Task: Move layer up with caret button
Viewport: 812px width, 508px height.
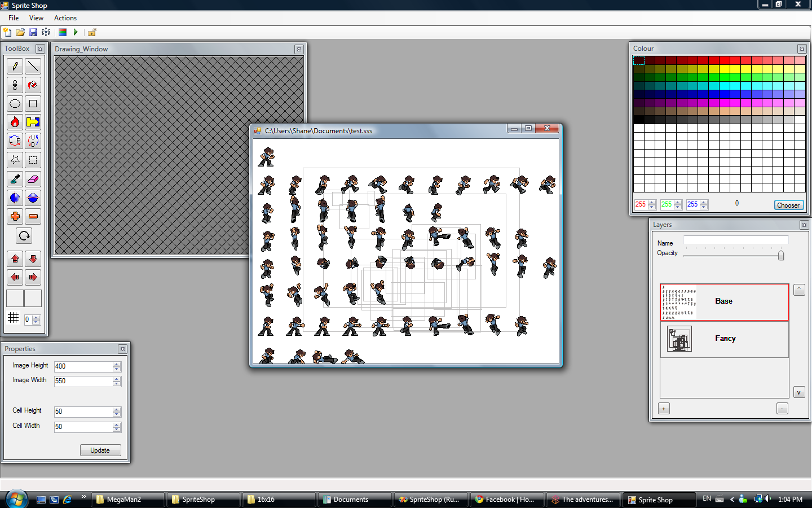Action: coord(799,290)
